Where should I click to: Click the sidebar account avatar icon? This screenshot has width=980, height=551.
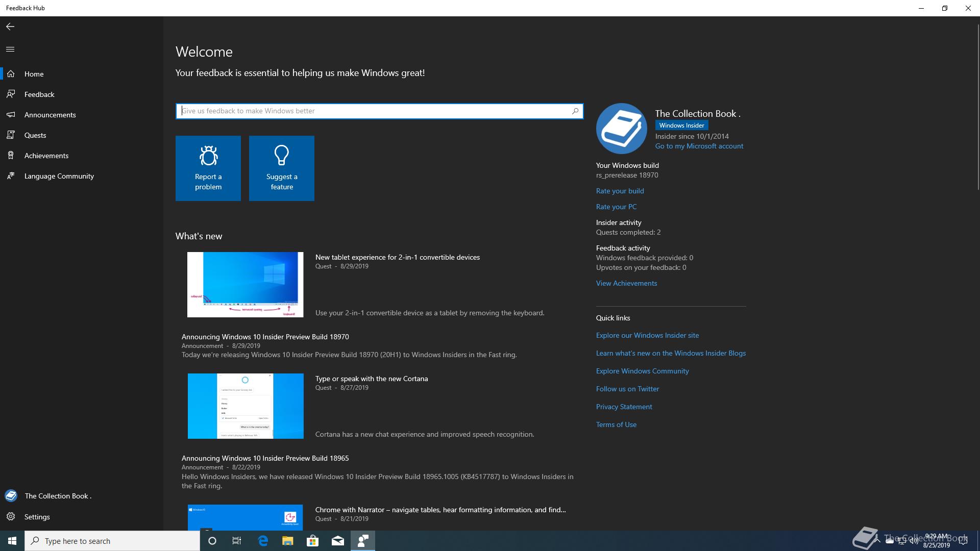[x=11, y=496]
